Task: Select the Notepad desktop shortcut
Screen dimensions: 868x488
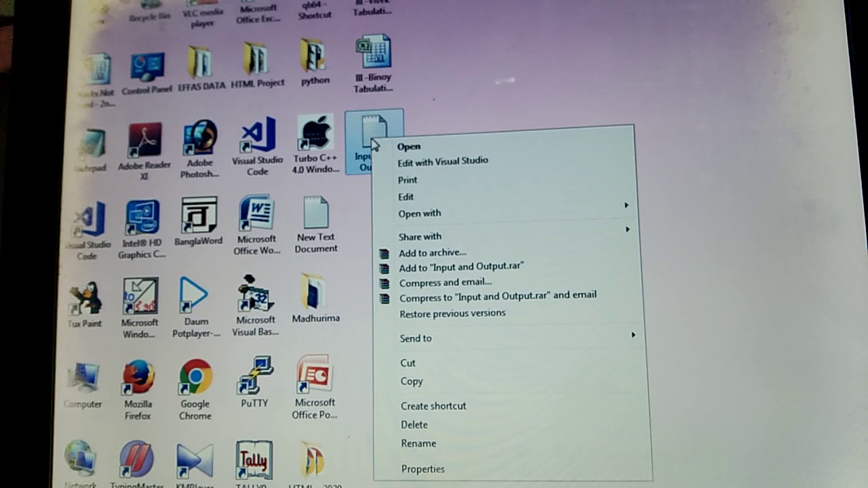Action: coord(91,150)
